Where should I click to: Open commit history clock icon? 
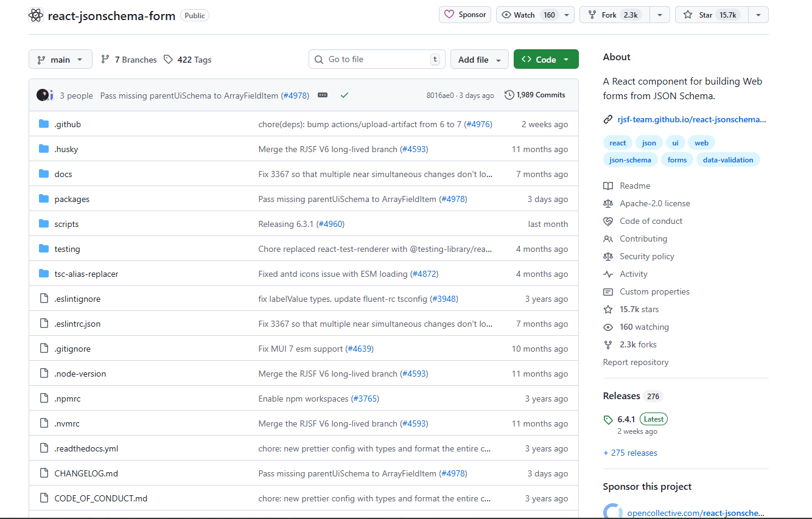(509, 95)
